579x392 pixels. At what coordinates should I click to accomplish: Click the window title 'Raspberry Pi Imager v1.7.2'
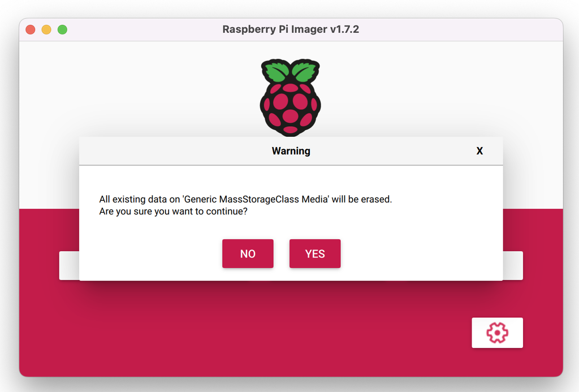(x=290, y=29)
